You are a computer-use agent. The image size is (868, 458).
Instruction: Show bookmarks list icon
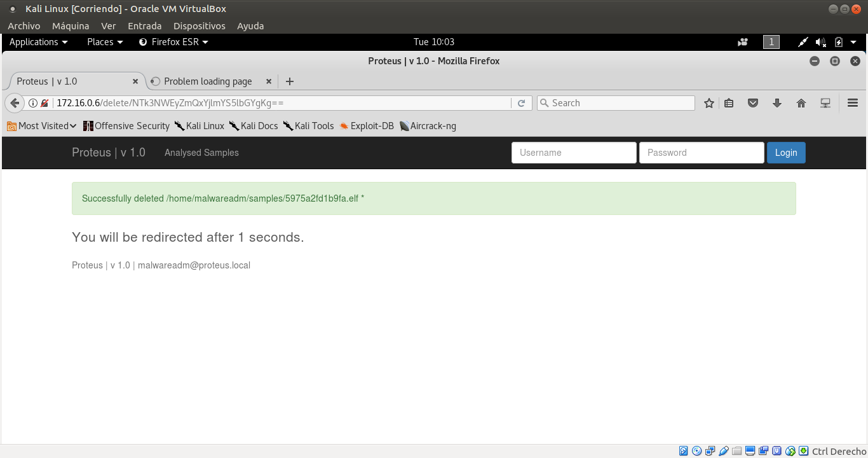(x=729, y=103)
